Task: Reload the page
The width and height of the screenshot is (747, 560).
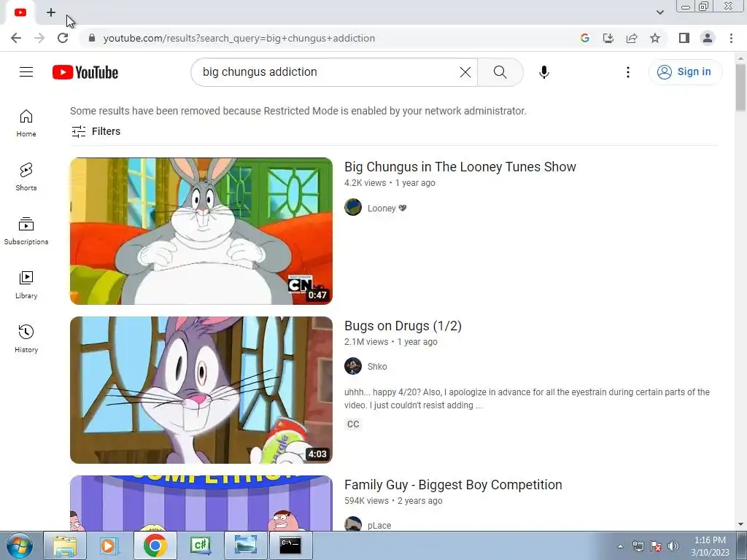Action: point(63,38)
